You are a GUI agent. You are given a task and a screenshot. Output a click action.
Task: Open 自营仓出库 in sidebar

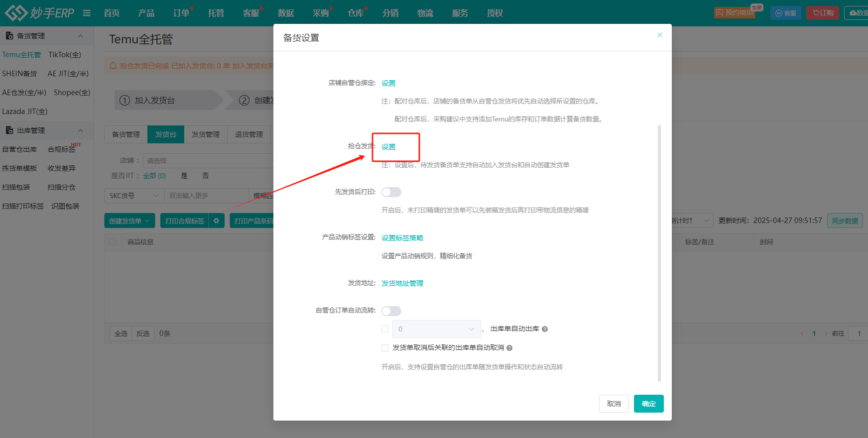(x=19, y=149)
